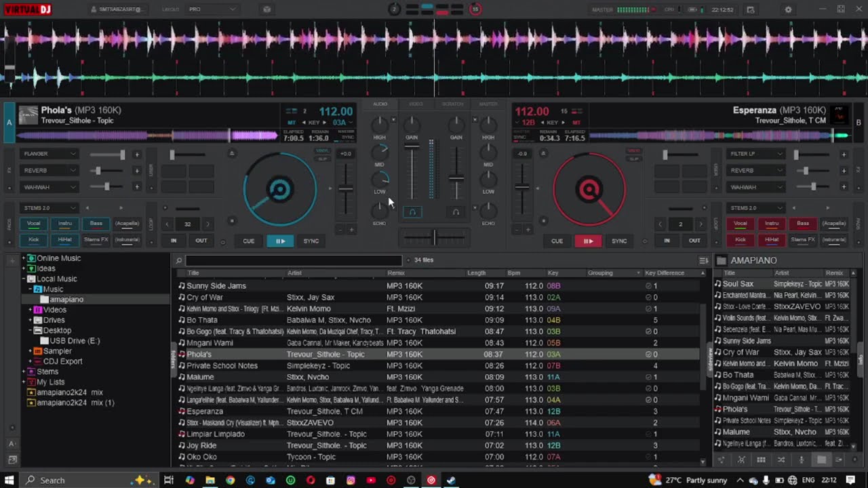The width and height of the screenshot is (868, 488).
Task: Click the eject icon on deck B
Action: click(x=542, y=154)
